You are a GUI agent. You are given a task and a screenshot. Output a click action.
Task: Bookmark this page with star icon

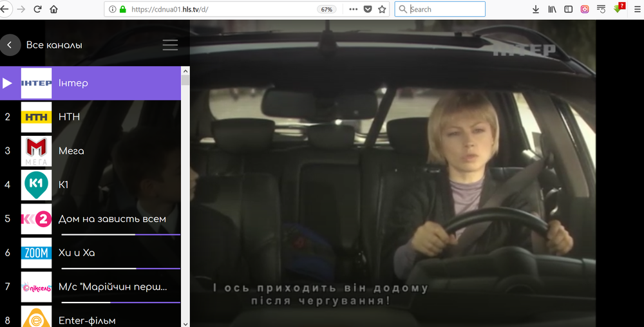click(x=382, y=9)
